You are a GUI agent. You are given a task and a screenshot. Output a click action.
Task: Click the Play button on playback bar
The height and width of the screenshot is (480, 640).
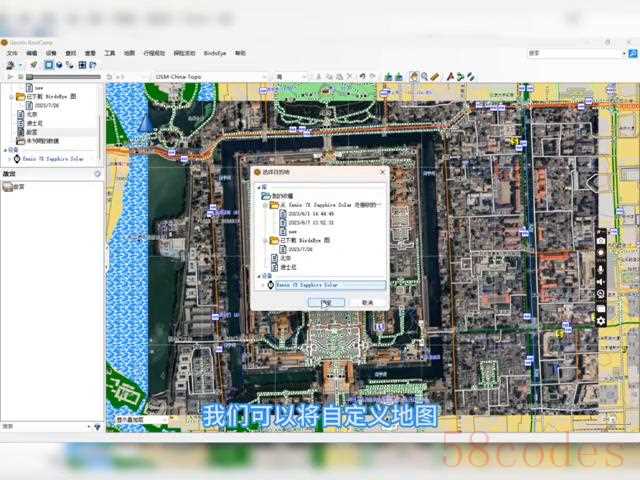(10, 77)
